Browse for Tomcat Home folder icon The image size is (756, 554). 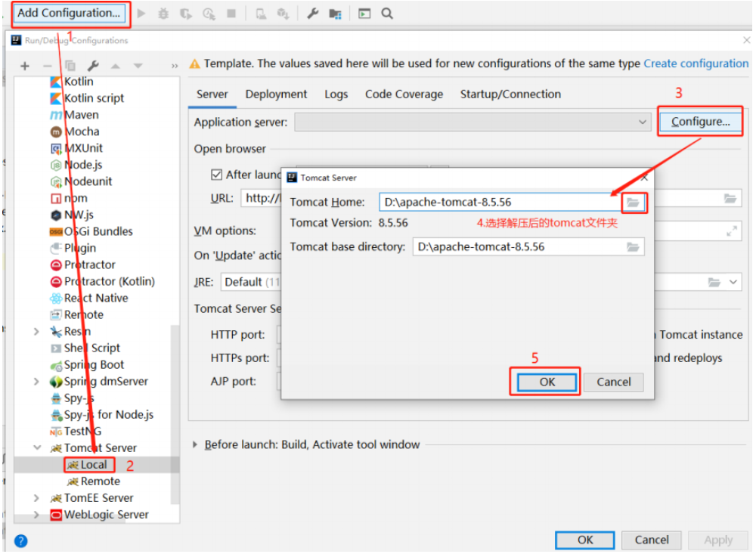click(x=633, y=203)
